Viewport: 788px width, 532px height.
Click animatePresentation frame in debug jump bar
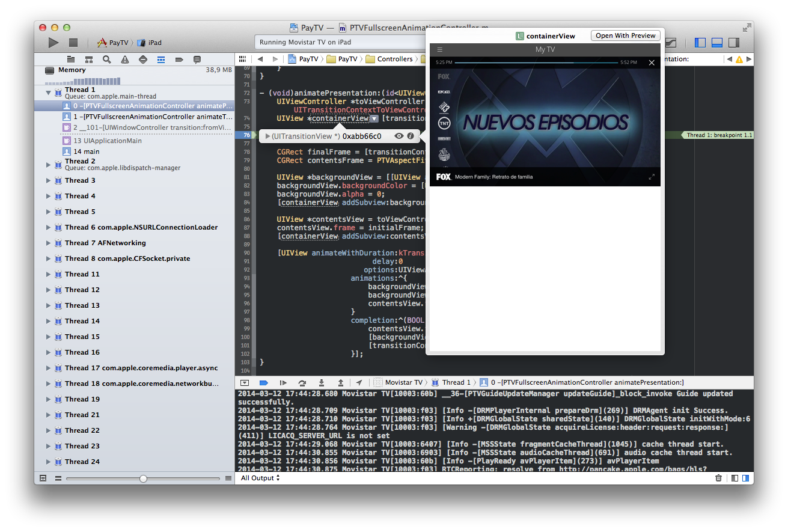pyautogui.click(x=581, y=382)
